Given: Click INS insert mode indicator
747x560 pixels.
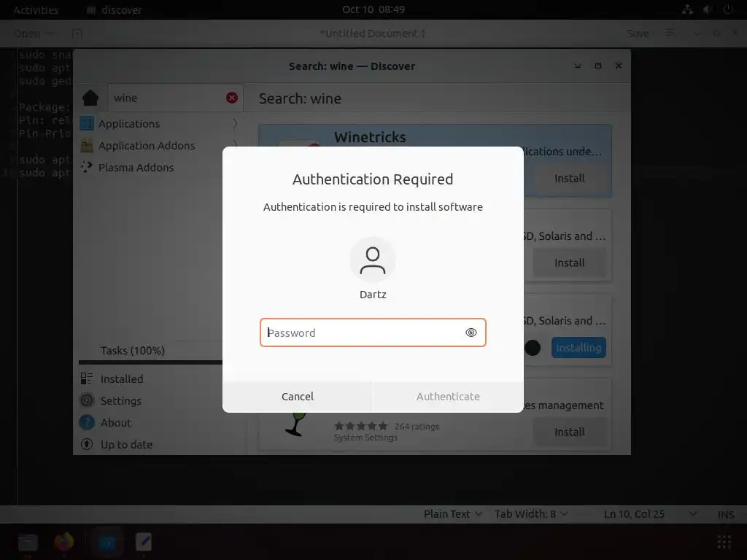Looking at the screenshot, I should pyautogui.click(x=726, y=514).
